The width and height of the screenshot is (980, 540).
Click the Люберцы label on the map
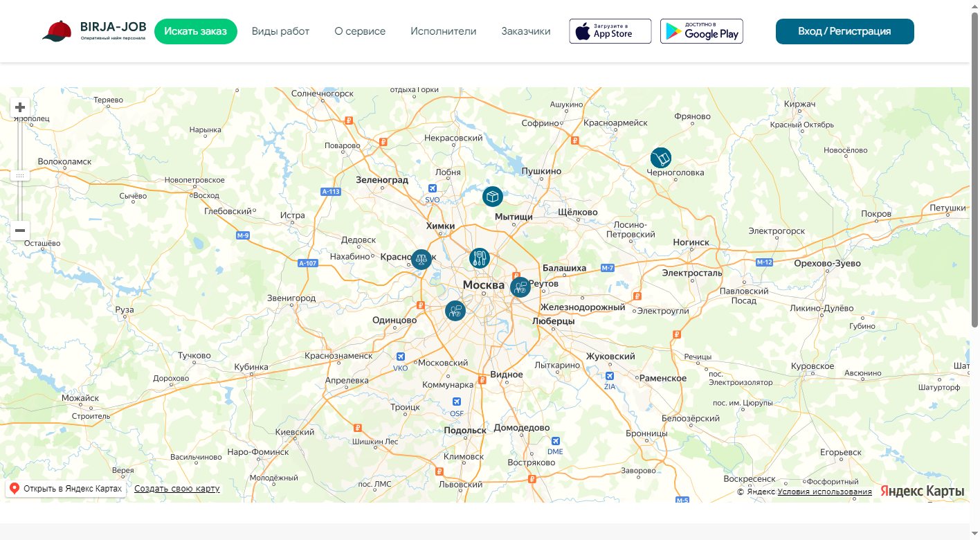click(553, 321)
